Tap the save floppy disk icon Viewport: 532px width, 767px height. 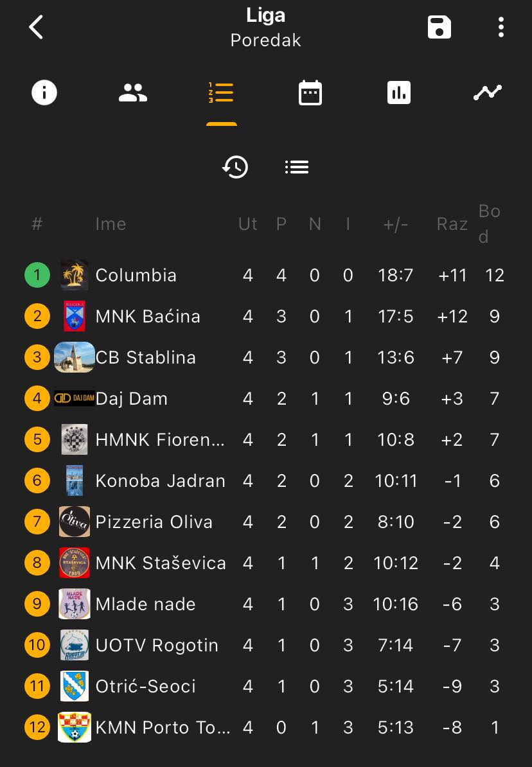pyautogui.click(x=439, y=27)
